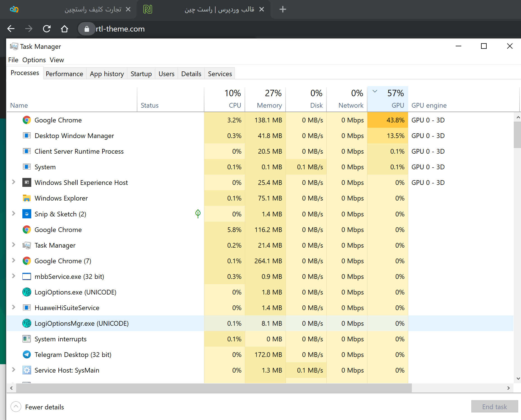Open the Options menu
Screen dimensions: 521x420
(34, 60)
